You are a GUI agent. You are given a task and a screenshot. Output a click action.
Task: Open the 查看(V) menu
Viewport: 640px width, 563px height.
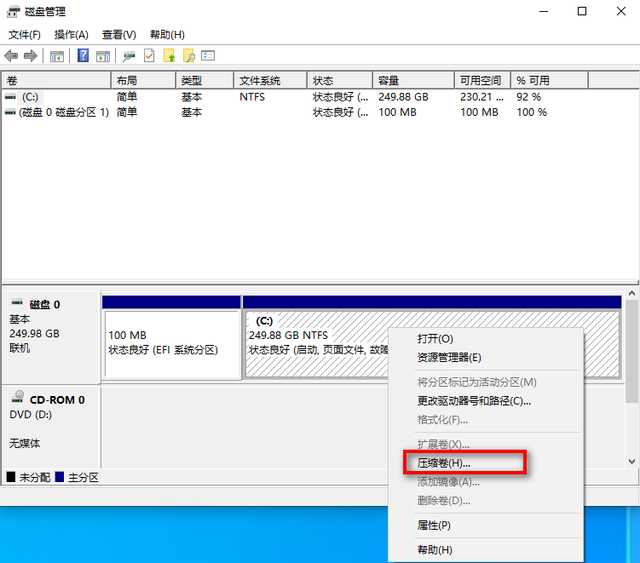click(119, 35)
